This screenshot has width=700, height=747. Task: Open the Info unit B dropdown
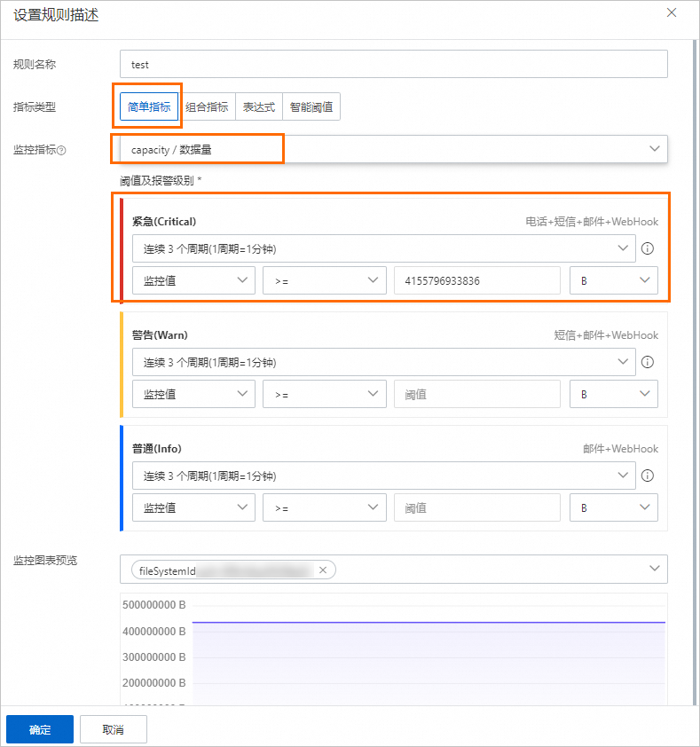[614, 507]
